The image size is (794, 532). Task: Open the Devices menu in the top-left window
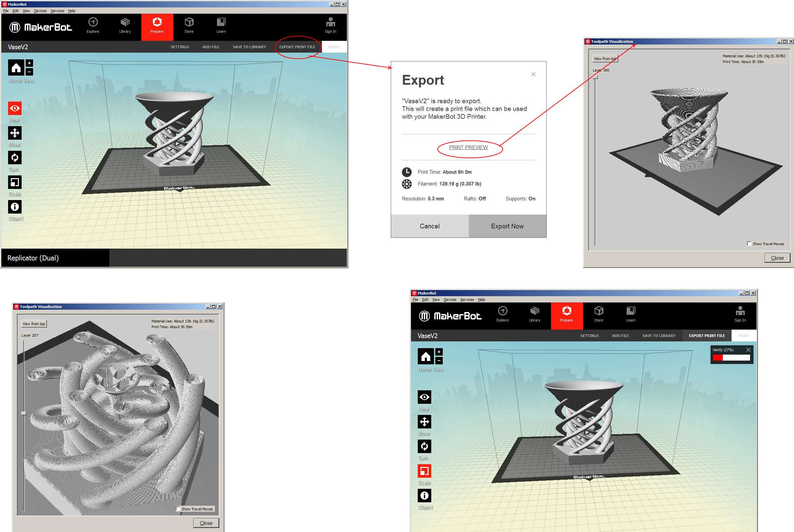tap(40, 11)
